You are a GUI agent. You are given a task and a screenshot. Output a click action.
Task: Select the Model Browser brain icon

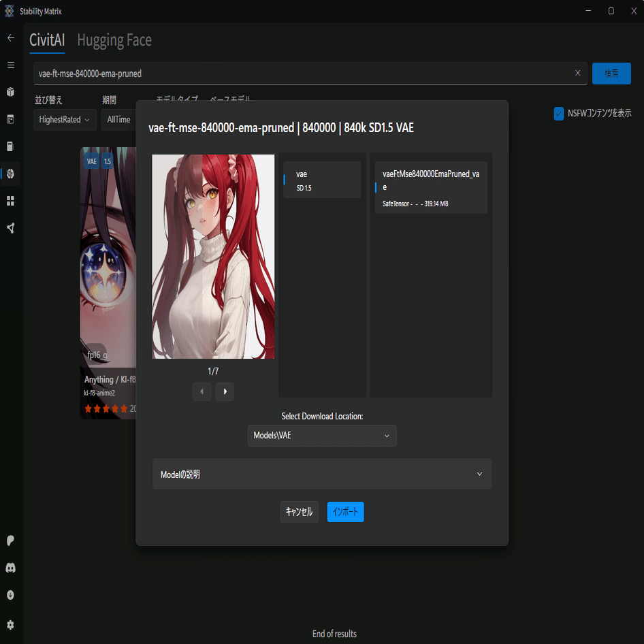[x=11, y=174]
